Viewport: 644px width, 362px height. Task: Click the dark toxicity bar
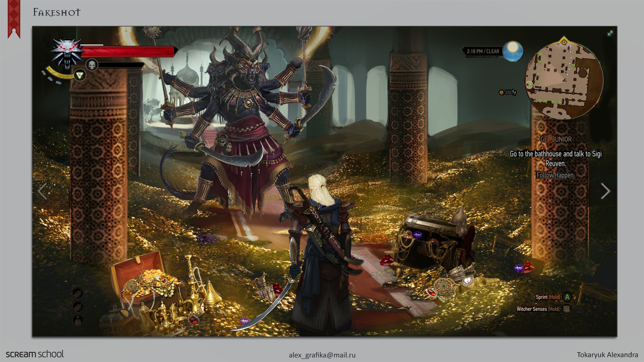tap(121, 65)
